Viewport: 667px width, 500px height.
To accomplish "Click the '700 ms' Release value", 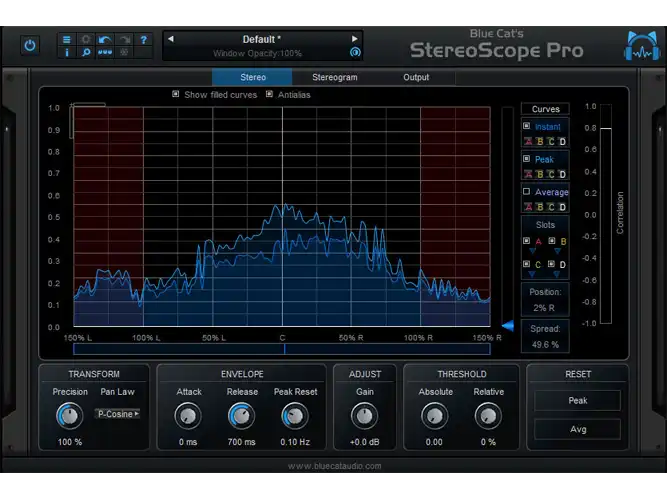I will pos(241,442).
